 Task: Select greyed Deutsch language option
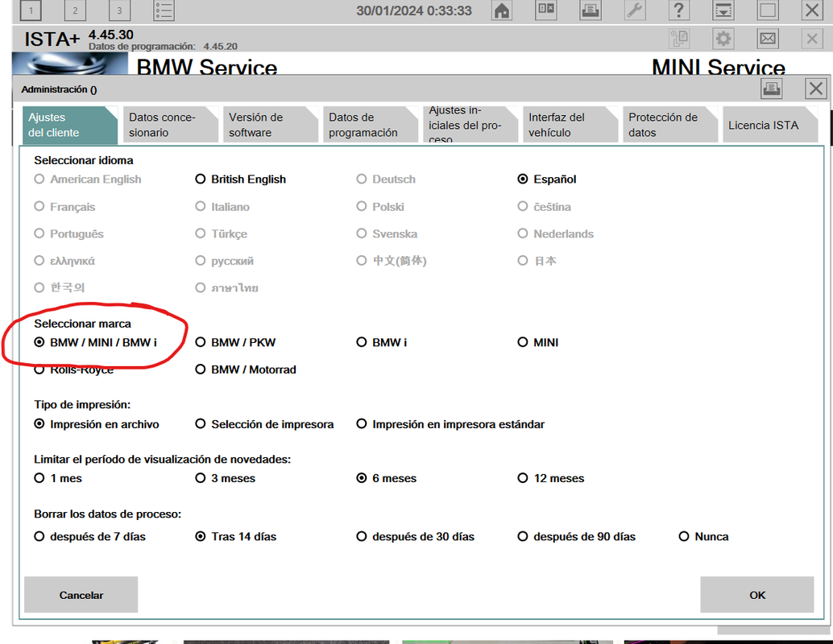click(386, 179)
